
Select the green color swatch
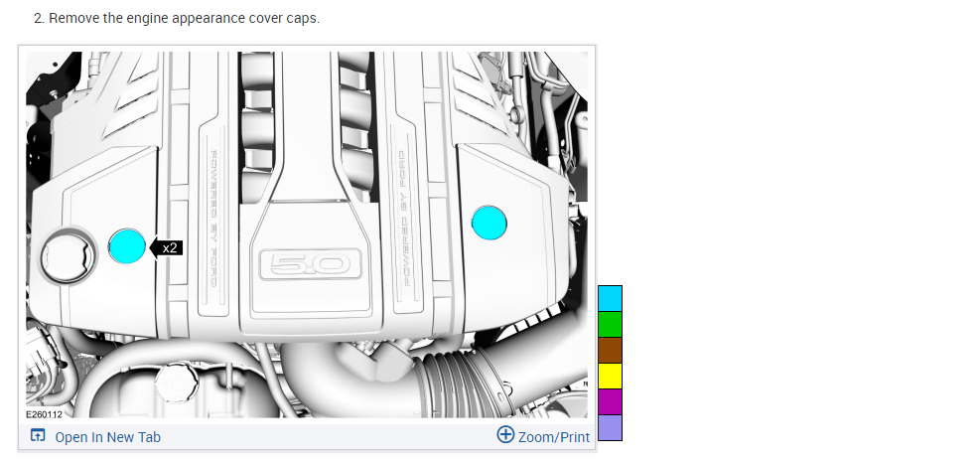610,325
